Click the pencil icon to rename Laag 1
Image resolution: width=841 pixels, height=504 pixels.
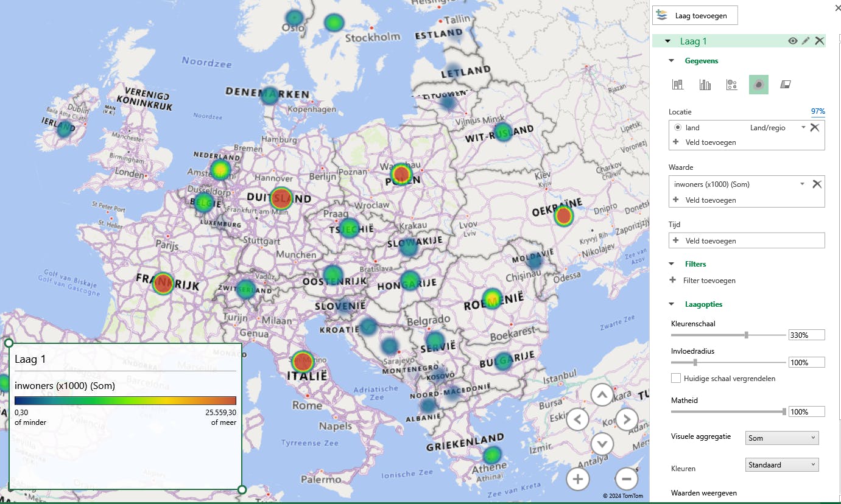tap(806, 41)
